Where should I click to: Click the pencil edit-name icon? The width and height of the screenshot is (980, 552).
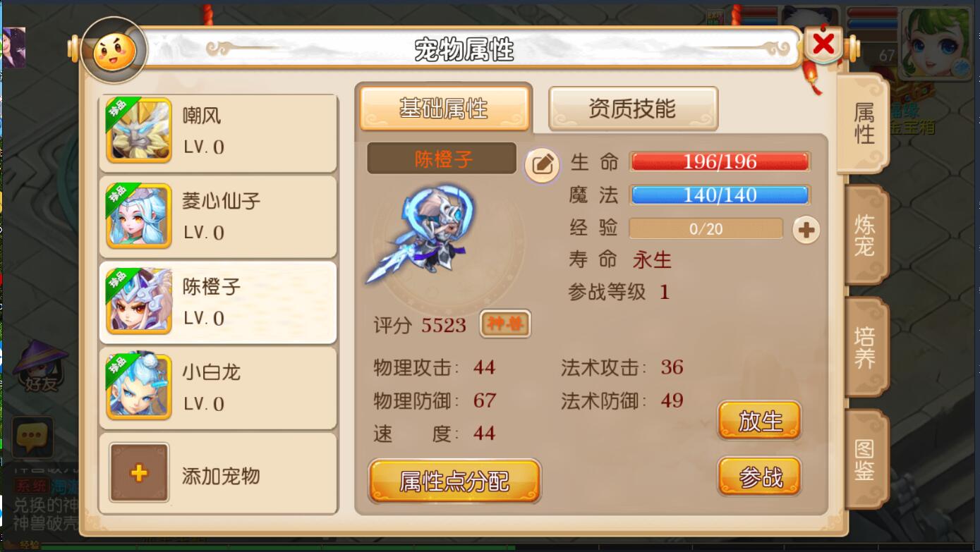pyautogui.click(x=541, y=166)
